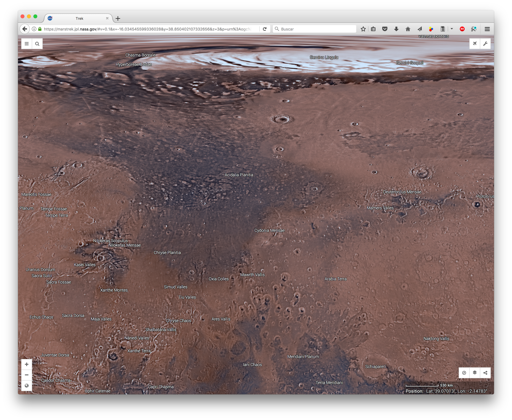Click the colorful dots extension icon
Screen dimensions: 512x420
pos(431,29)
